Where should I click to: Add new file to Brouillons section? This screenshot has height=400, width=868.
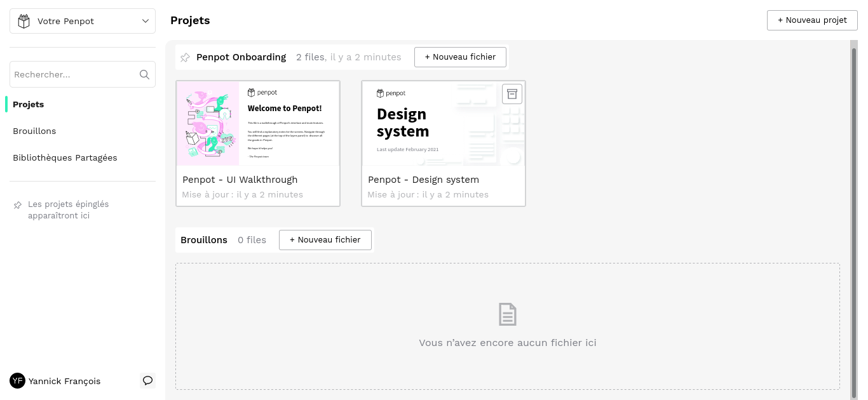[x=325, y=240]
